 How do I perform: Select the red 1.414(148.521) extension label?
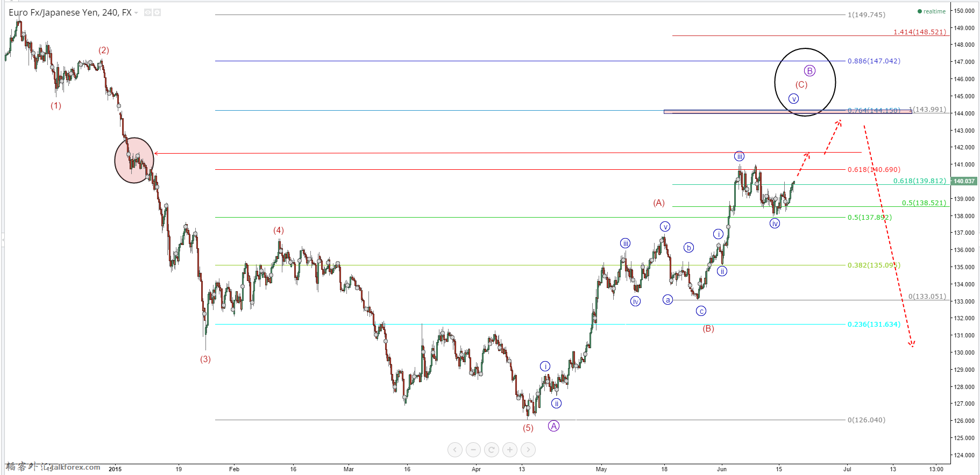coord(919,32)
